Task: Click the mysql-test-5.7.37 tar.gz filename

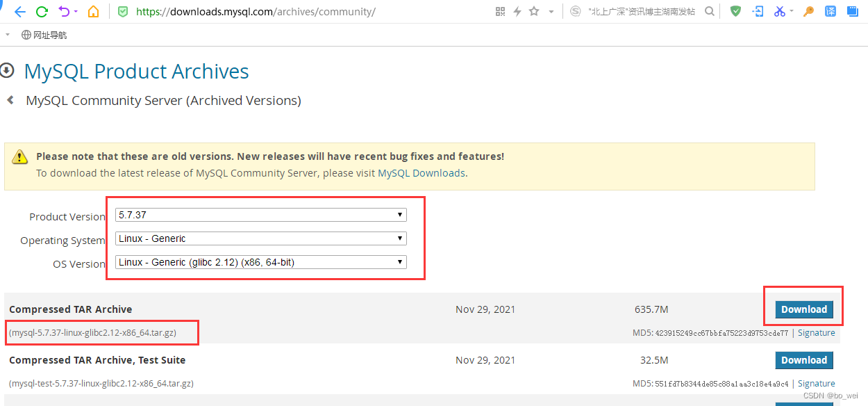Action: 101,384
